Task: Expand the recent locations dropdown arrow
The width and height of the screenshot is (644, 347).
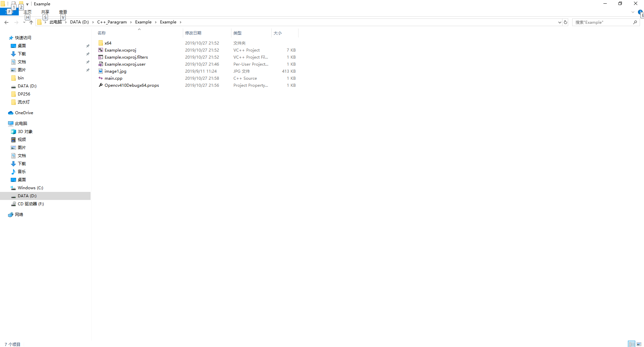Action: click(x=24, y=22)
